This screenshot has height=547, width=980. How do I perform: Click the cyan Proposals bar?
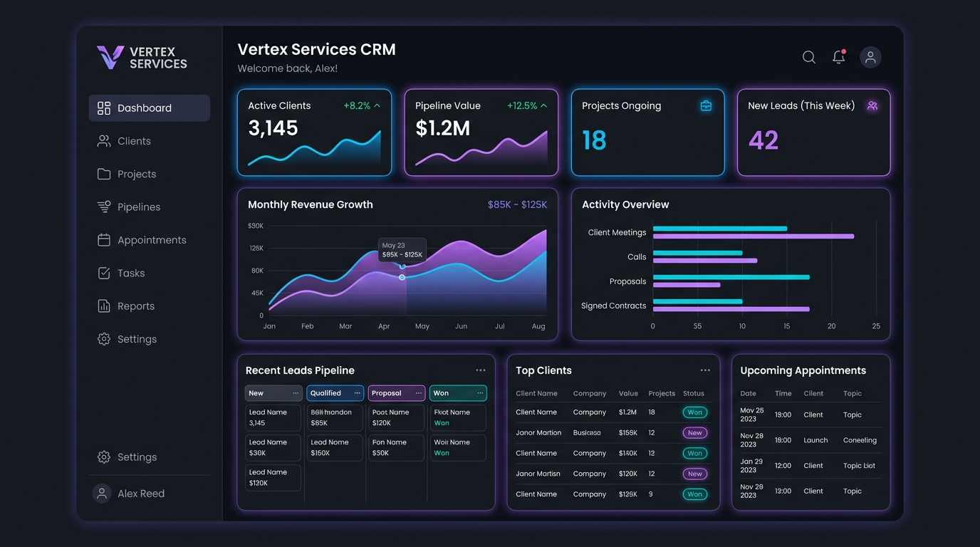[731, 277]
